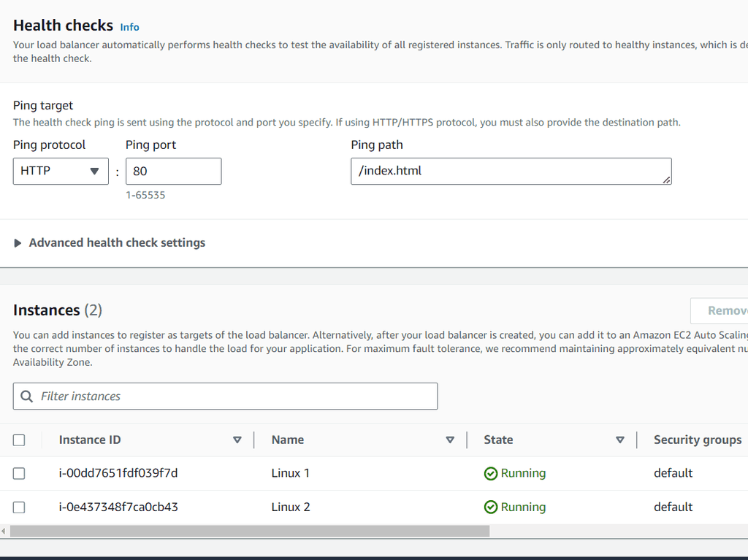Sort by Name column arrow
This screenshot has width=748, height=560.
click(450, 440)
